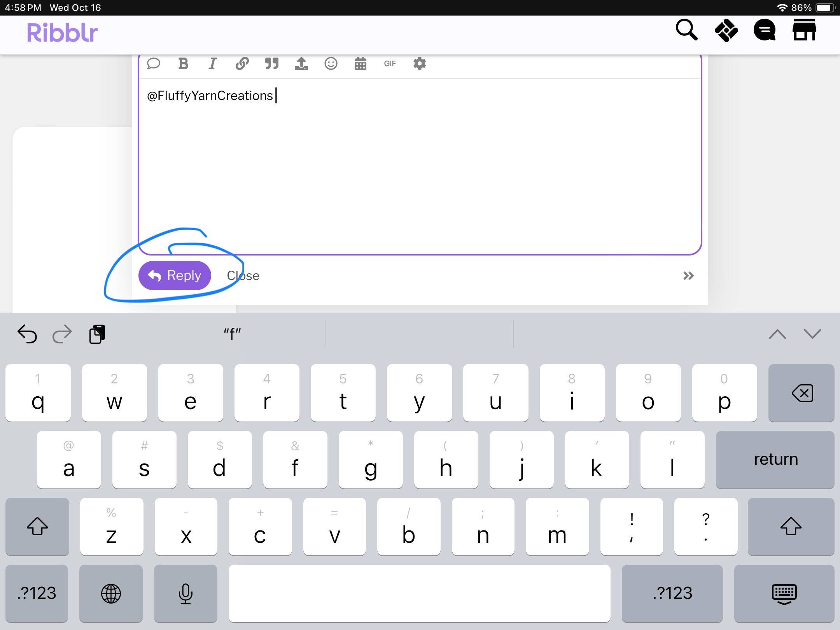Click the speech bubble reply-quote icon
Viewport: 840px width, 630px height.
154,63
